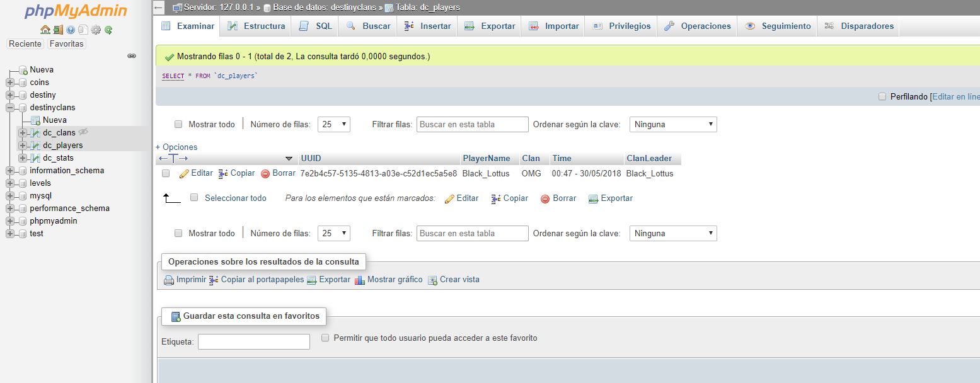Collapse sidebar with the left arrow button
Viewport: 980px width, 383px height.
159,8
